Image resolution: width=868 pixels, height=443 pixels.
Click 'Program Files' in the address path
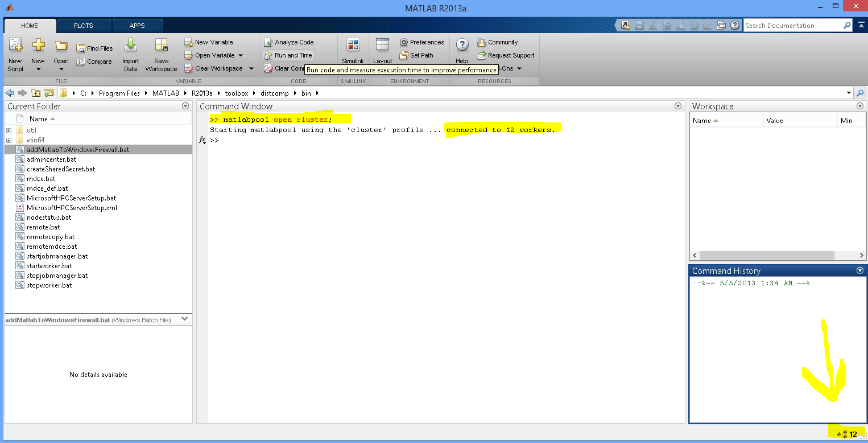click(119, 93)
